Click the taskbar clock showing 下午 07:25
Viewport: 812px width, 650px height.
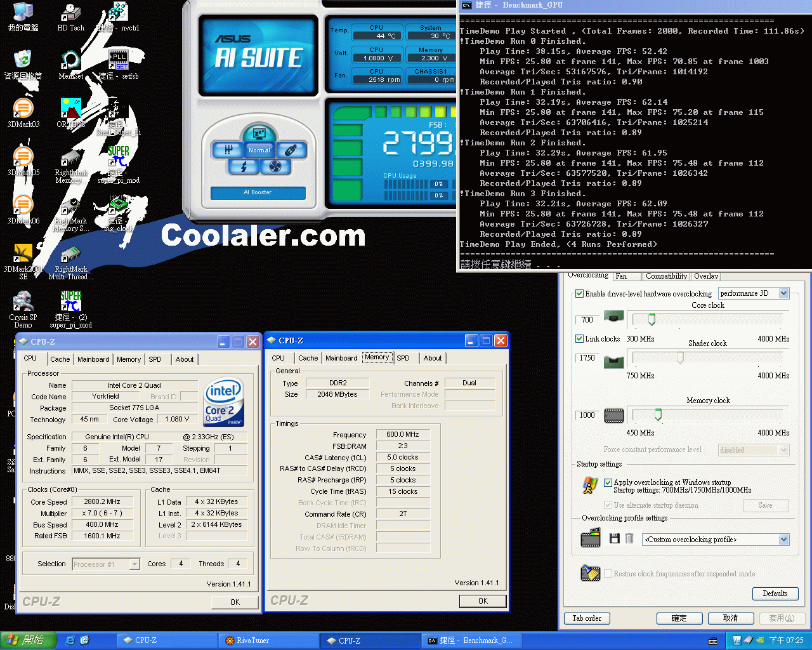(786, 640)
